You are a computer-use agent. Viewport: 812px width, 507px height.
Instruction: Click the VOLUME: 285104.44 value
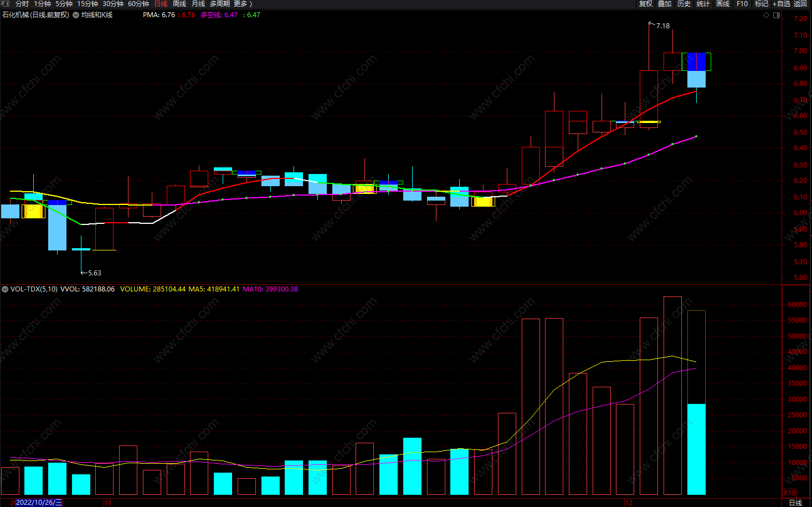(x=153, y=289)
